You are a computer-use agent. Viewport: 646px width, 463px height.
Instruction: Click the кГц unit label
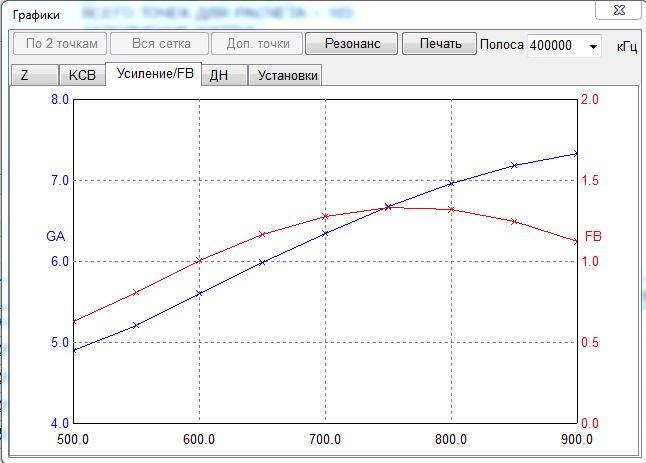[627, 47]
